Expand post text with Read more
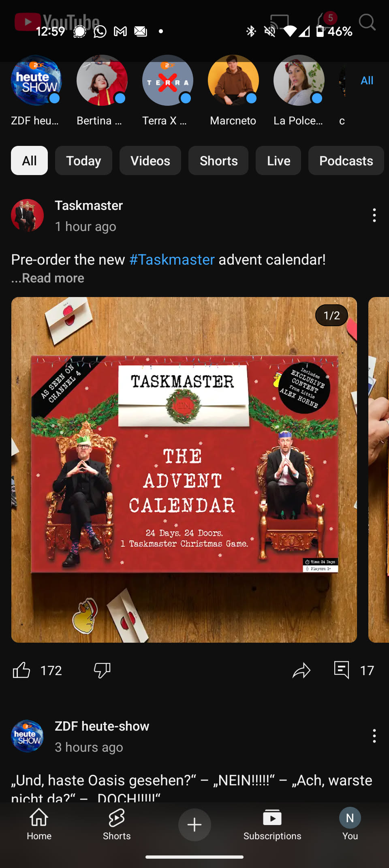389x868 pixels. pos(48,278)
